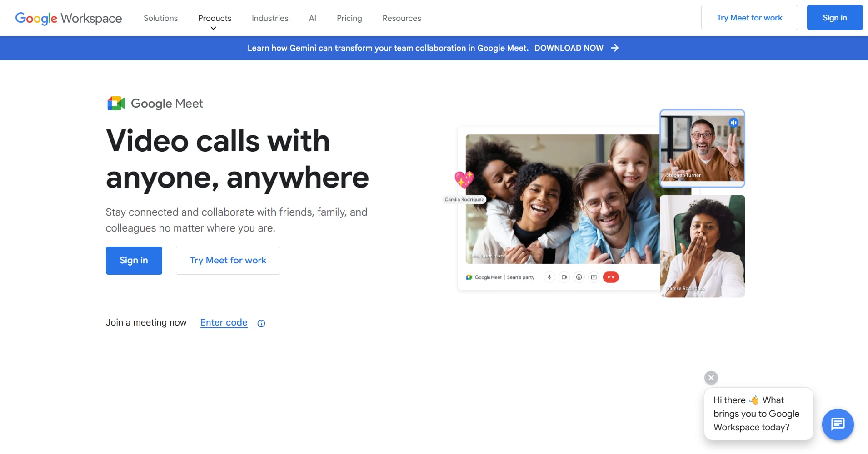Expand the chevron under Products
This screenshot has width=868, height=454.
[213, 28]
